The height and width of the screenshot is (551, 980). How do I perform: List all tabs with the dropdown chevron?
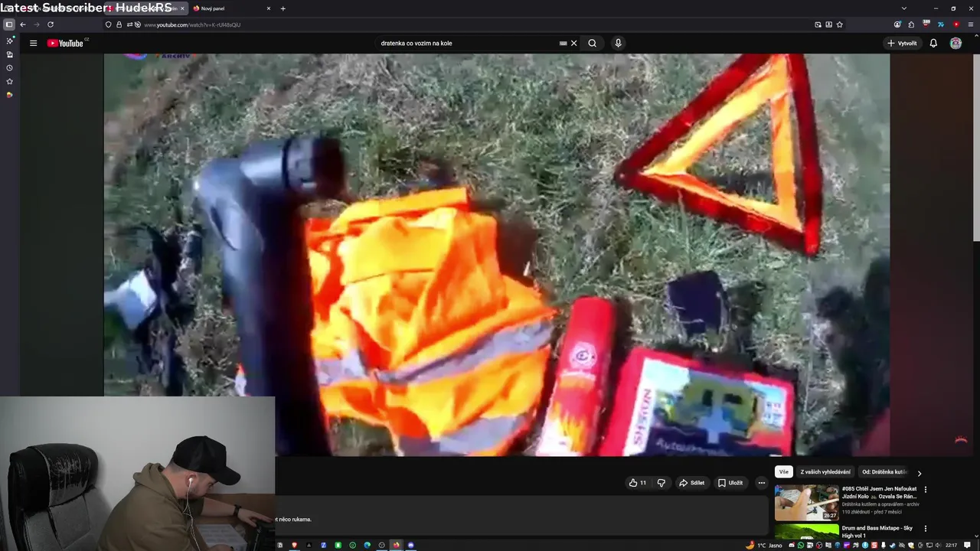pos(904,8)
